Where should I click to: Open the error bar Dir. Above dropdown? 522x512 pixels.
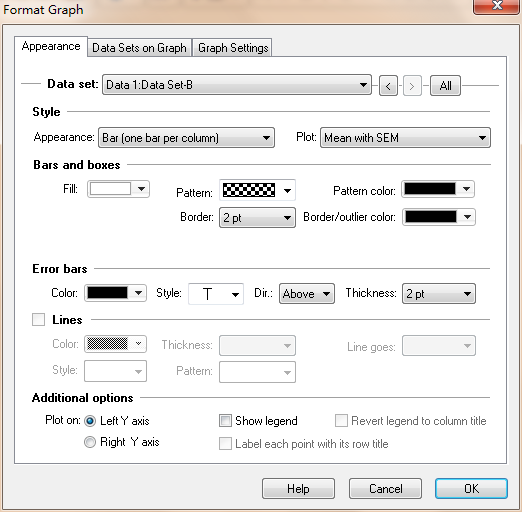point(307,294)
